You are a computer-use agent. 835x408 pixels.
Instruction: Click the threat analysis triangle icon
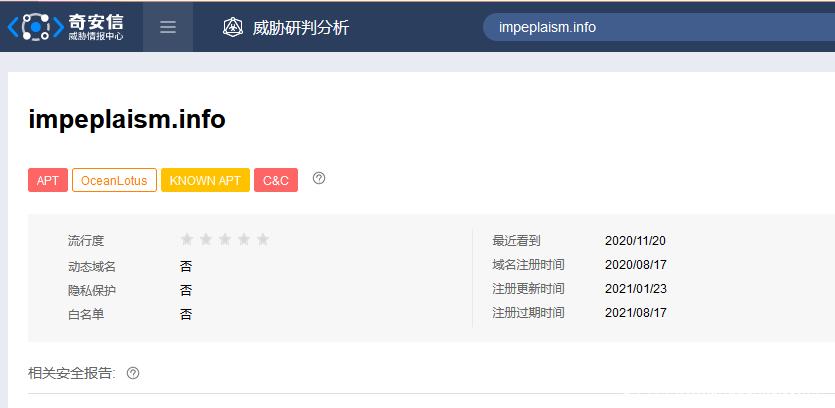(232, 27)
